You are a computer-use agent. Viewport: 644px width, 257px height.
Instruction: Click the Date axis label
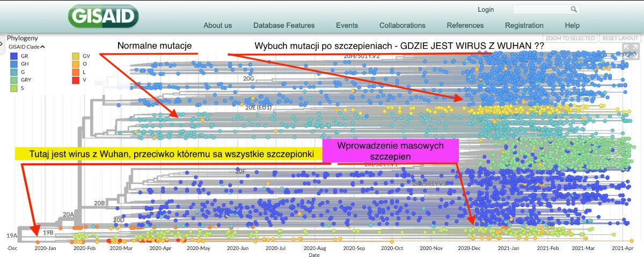click(314, 254)
